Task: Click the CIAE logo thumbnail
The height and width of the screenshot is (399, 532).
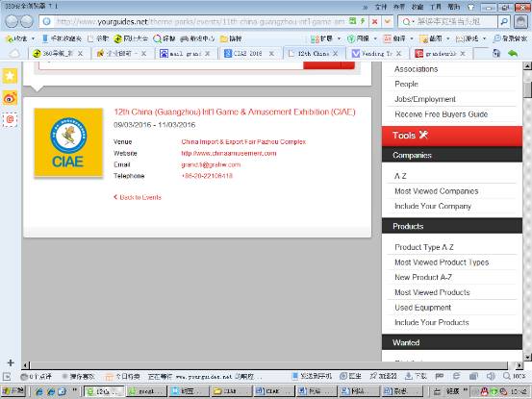Action: click(68, 142)
